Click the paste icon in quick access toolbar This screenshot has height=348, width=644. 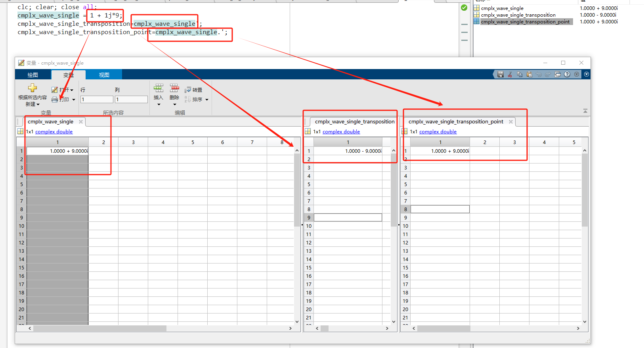click(529, 74)
